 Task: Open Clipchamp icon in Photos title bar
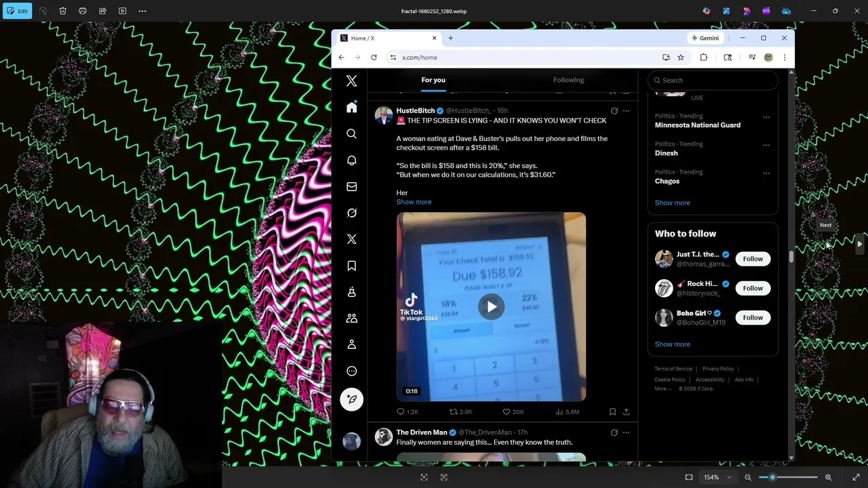(766, 11)
